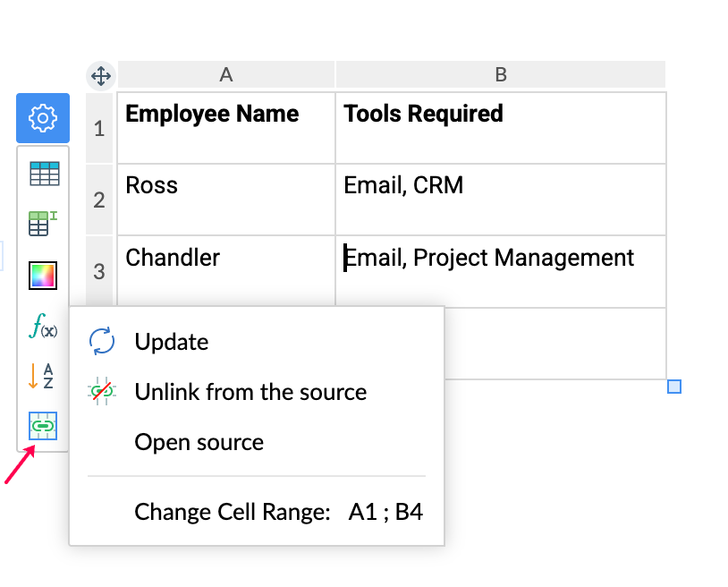This screenshot has width=728, height=587.
Task: Select Unlink from the source
Action: tap(250, 392)
